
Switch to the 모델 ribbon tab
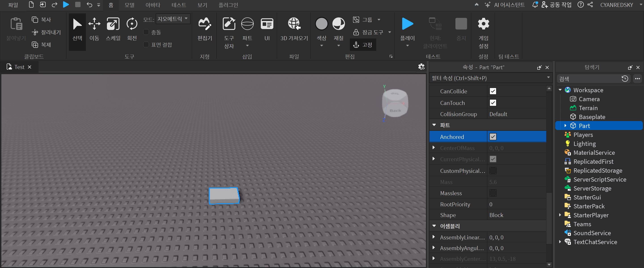[x=130, y=5]
